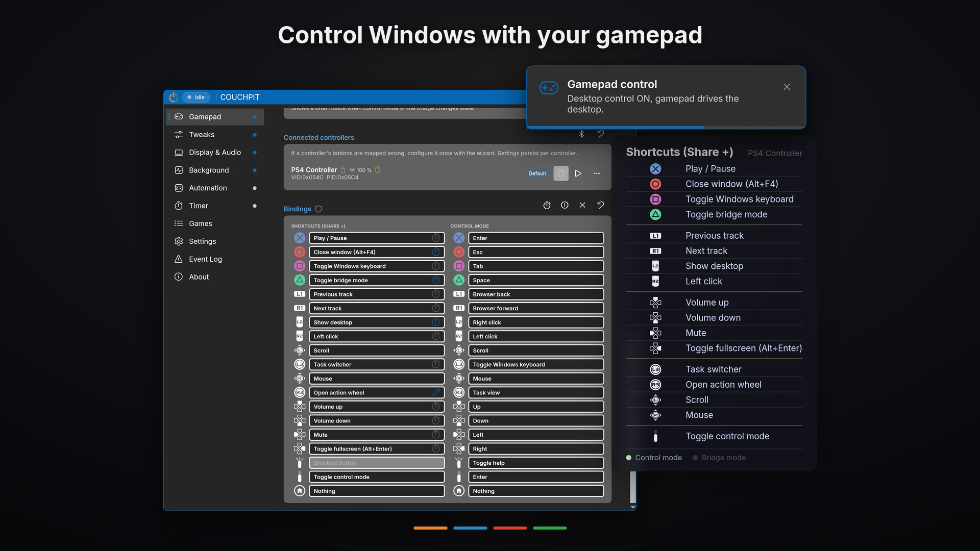The width and height of the screenshot is (980, 551).
Task: Click the pencil icon in Open action wheel
Action: tap(436, 393)
